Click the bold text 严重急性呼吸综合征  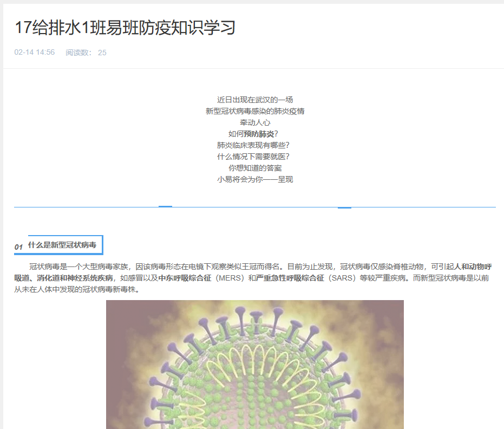click(290, 278)
